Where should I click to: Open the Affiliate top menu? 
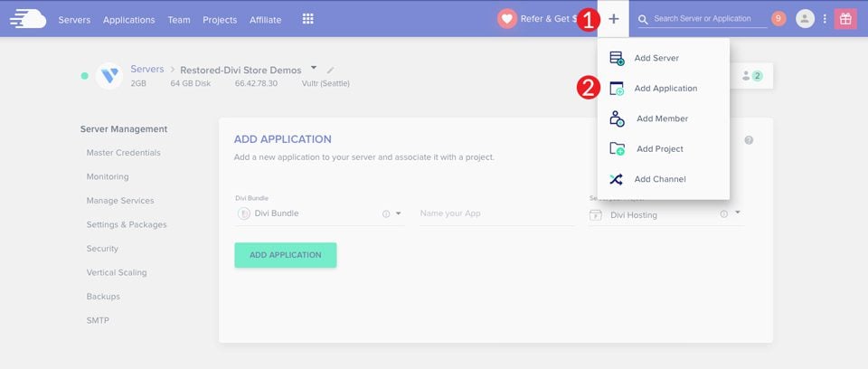click(265, 20)
